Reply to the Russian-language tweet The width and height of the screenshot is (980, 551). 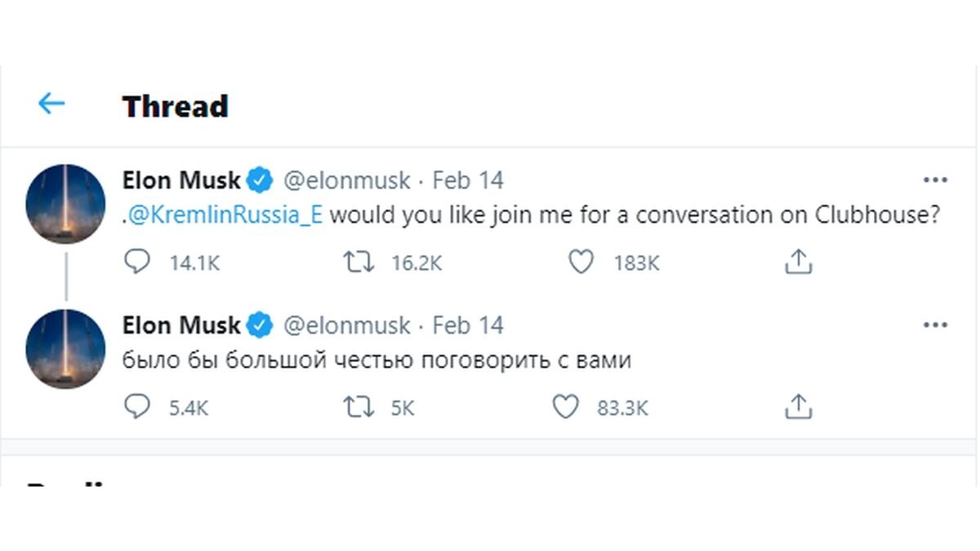tap(137, 407)
